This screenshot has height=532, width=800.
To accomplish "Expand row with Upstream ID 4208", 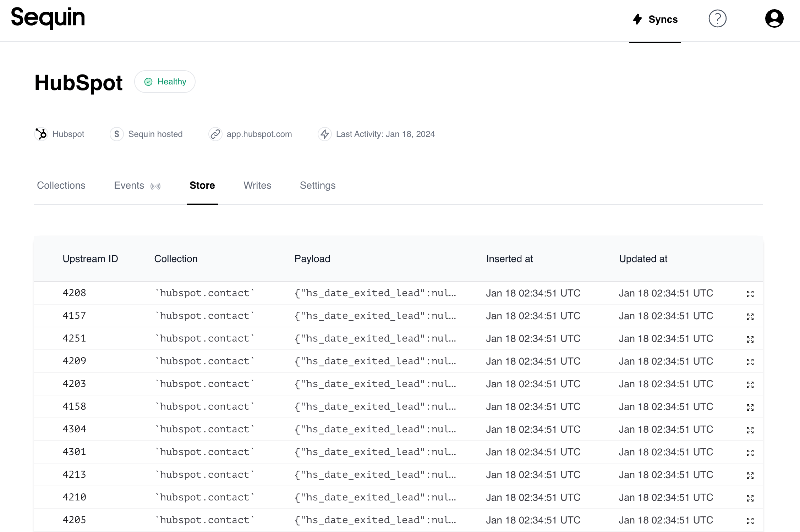I will (x=750, y=294).
